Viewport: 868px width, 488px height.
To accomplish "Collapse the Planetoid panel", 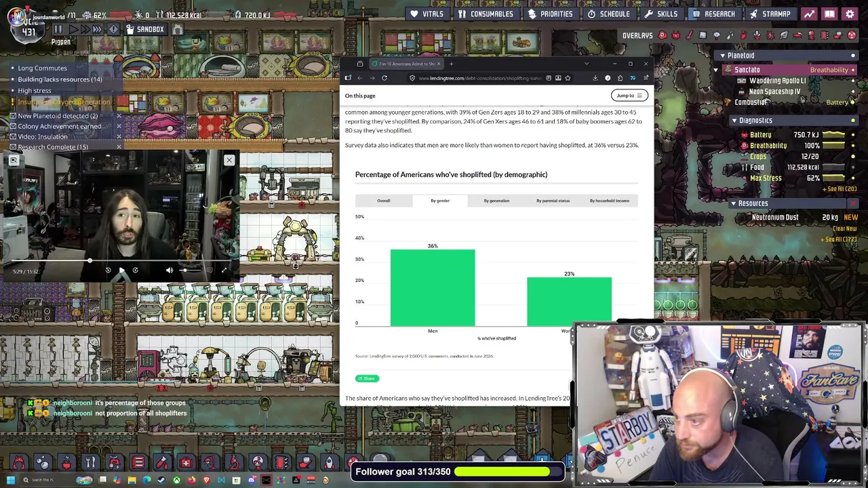I will (722, 56).
